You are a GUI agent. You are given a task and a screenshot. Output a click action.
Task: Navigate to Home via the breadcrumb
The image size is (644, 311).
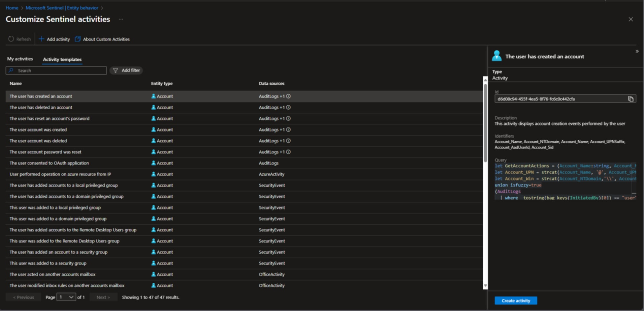12,7
